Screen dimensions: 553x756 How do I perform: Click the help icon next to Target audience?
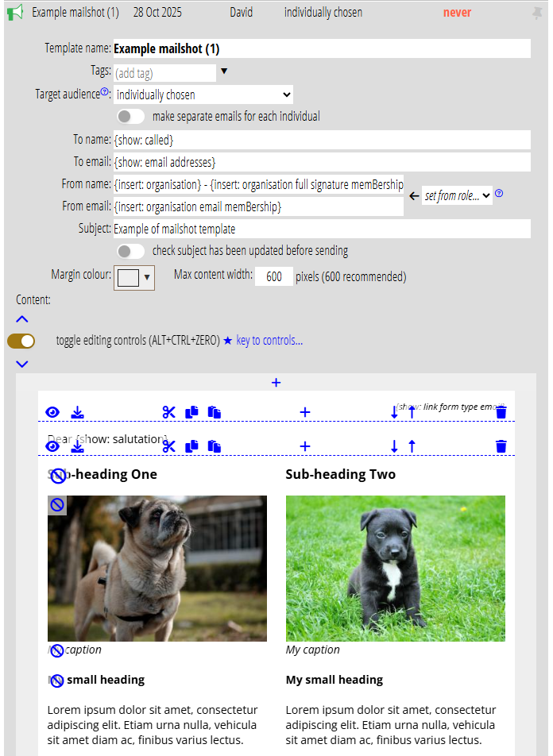105,92
